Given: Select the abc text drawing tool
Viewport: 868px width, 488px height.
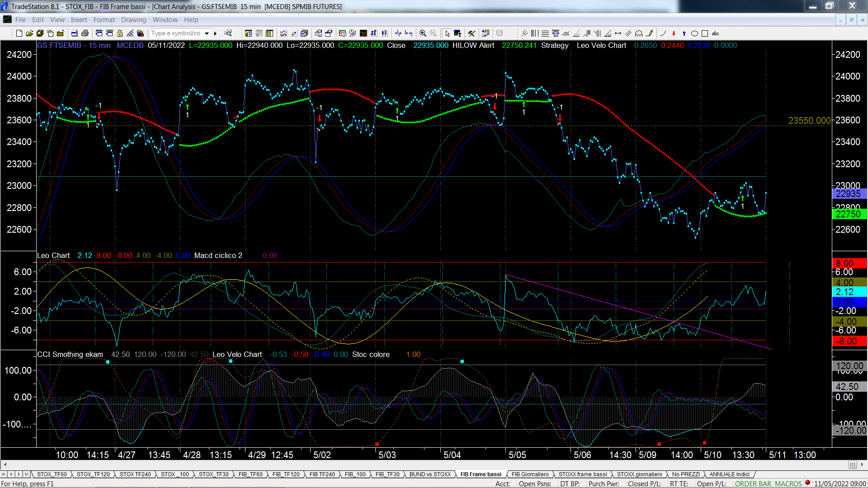Looking at the screenshot, I should (715, 33).
